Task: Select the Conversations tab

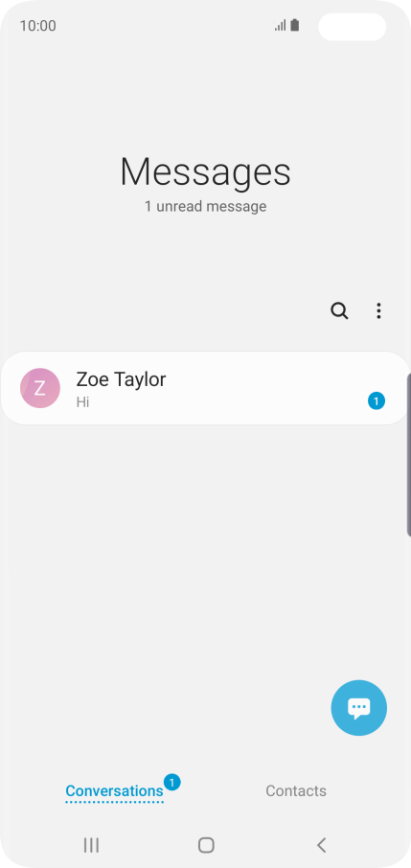Action: 114,791
